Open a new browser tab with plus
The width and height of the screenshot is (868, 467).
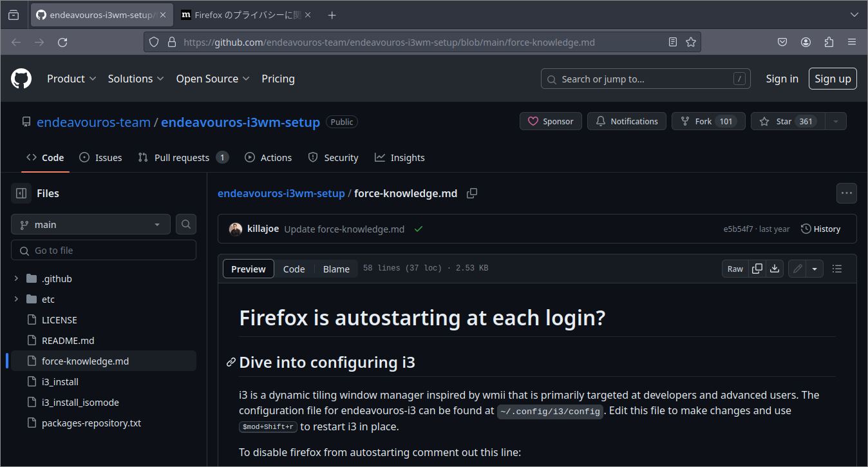tap(332, 15)
